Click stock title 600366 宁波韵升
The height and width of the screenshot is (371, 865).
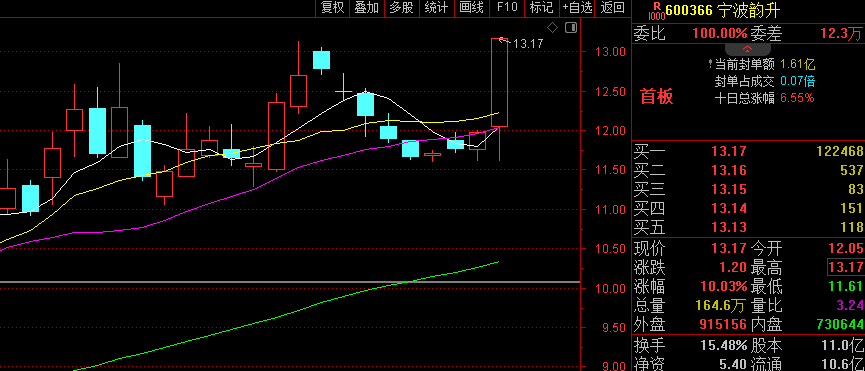point(723,10)
